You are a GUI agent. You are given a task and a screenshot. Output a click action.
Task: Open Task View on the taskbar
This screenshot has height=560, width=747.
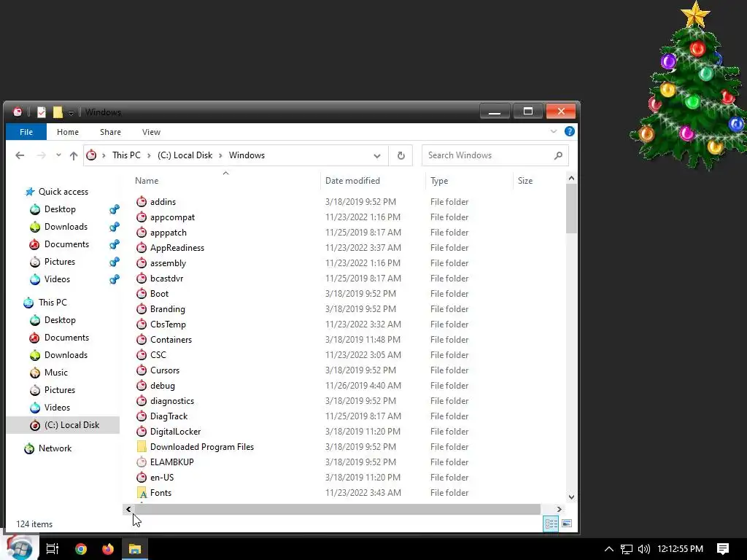[x=53, y=548]
